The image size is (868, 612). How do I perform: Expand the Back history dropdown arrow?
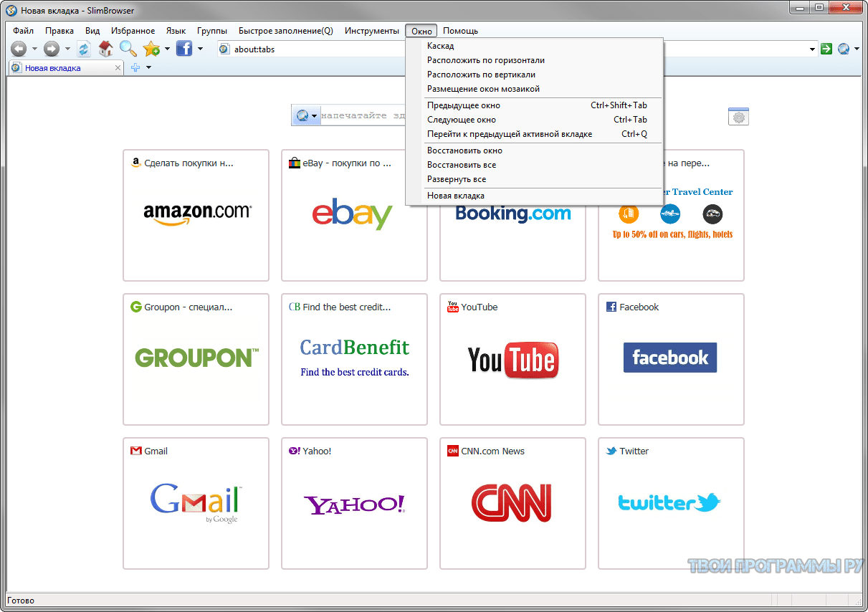click(34, 49)
